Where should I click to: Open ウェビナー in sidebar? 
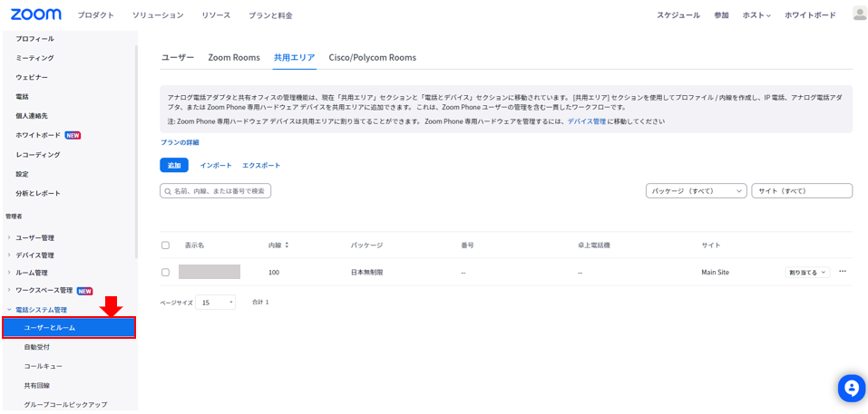32,77
